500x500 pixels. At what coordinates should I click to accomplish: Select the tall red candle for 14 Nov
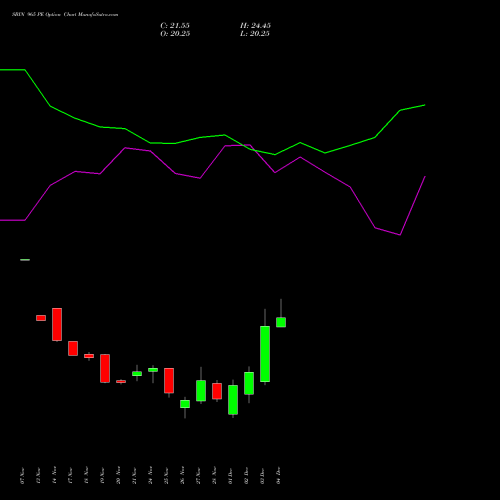57,324
